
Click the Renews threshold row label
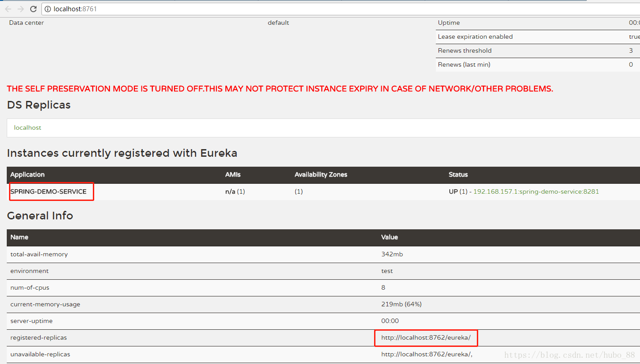pos(464,50)
